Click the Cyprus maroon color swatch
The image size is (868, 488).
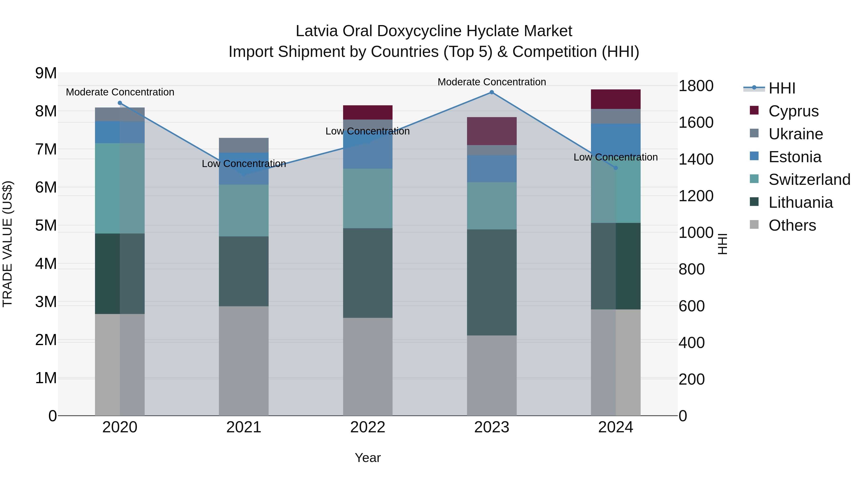[x=754, y=110]
